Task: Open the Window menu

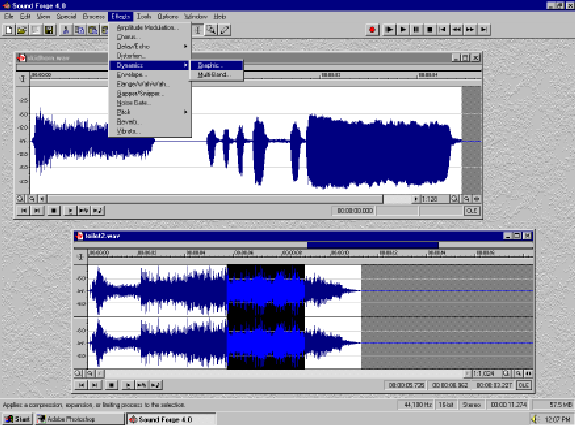Action: pyautogui.click(x=195, y=17)
